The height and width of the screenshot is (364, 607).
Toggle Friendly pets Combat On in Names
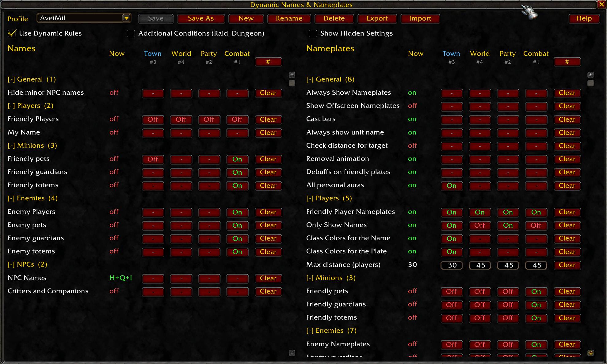coord(237,159)
